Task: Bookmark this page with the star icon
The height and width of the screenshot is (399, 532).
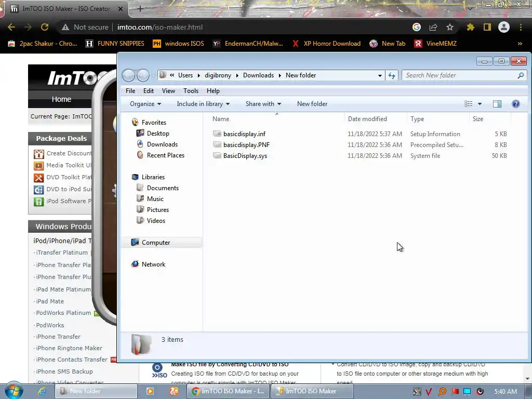Action: point(449,27)
